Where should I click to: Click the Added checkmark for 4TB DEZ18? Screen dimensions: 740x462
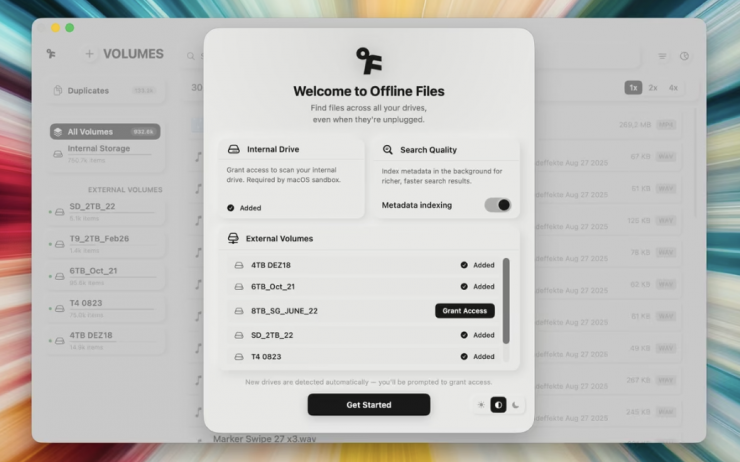(x=464, y=265)
